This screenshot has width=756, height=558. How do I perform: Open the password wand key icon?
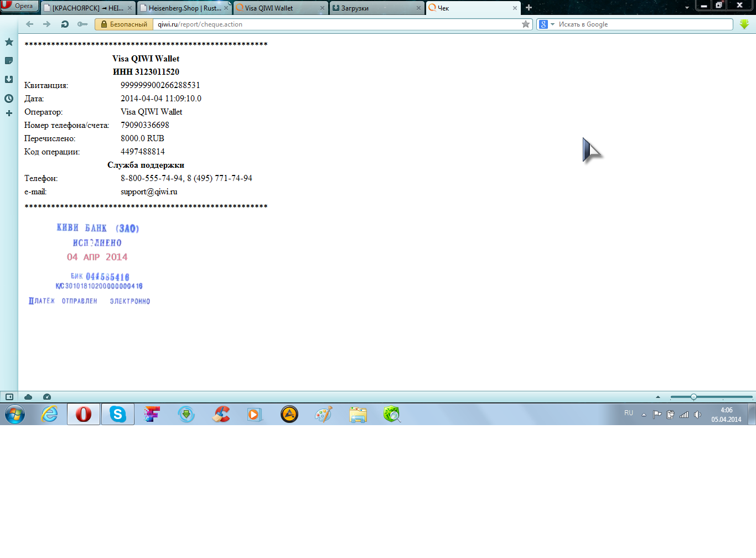click(x=82, y=24)
